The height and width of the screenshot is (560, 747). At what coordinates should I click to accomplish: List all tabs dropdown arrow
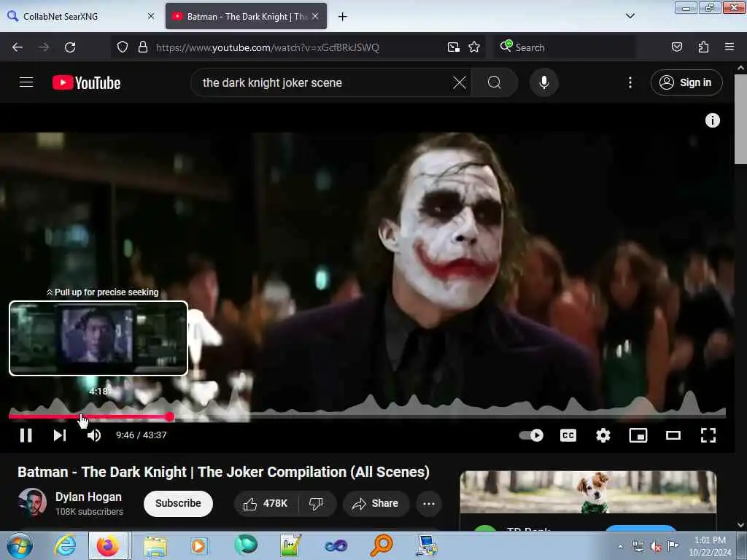pyautogui.click(x=630, y=16)
